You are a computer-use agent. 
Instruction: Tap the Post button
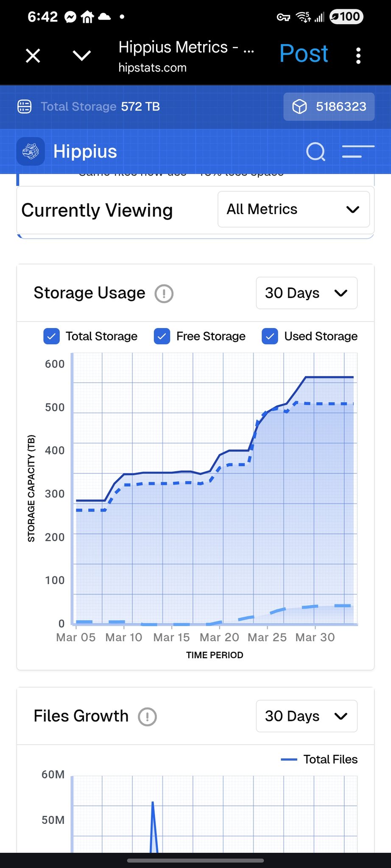click(304, 54)
